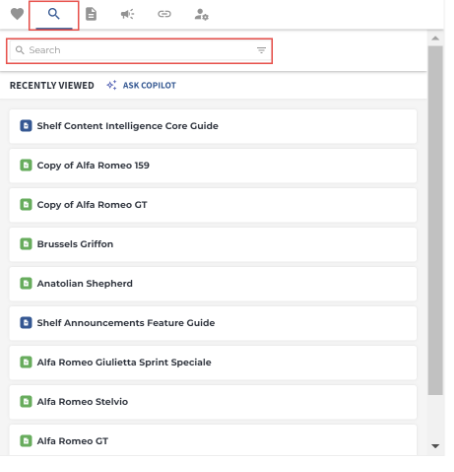The height and width of the screenshot is (472, 454).
Task: Click the Ask Copilot link
Action: coord(149,86)
